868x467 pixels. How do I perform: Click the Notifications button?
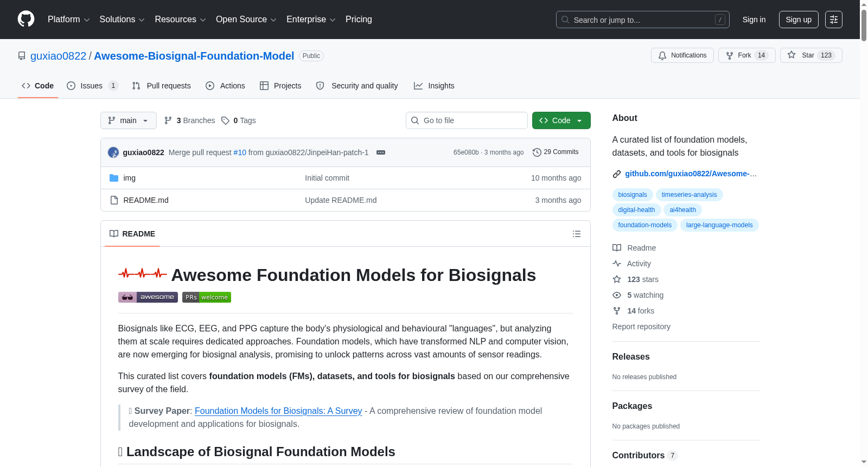[682, 55]
